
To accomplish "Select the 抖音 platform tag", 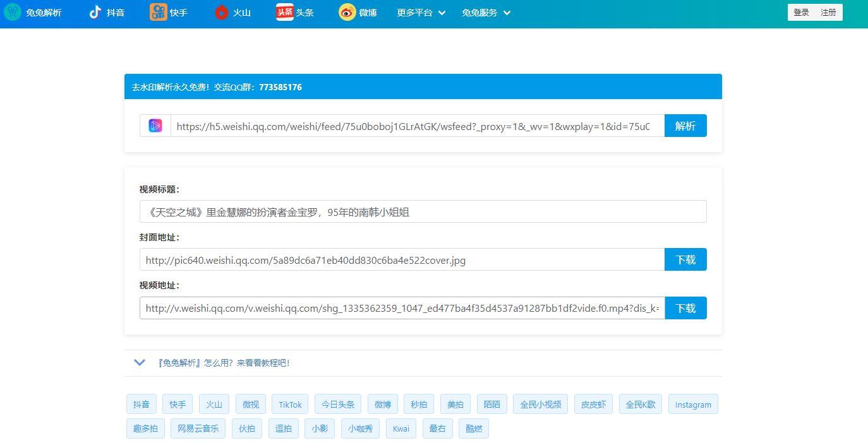I will coord(142,405).
